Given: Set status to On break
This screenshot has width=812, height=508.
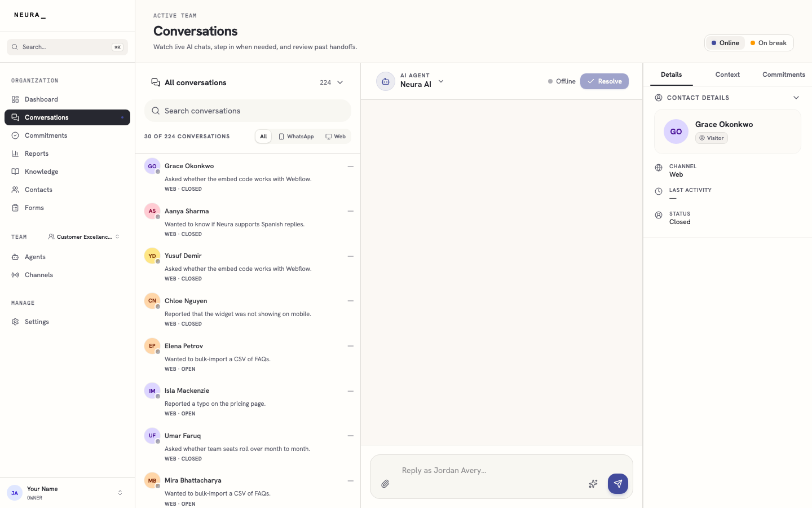Looking at the screenshot, I should [769, 43].
